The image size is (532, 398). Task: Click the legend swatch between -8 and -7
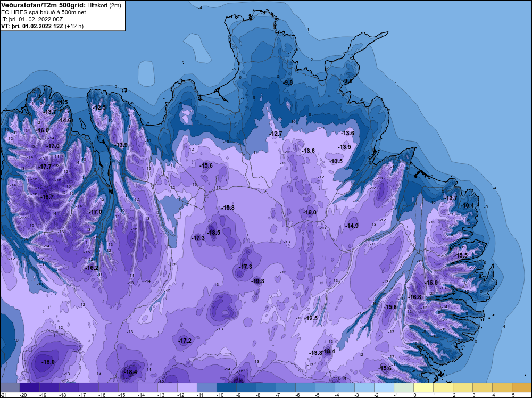265,387
